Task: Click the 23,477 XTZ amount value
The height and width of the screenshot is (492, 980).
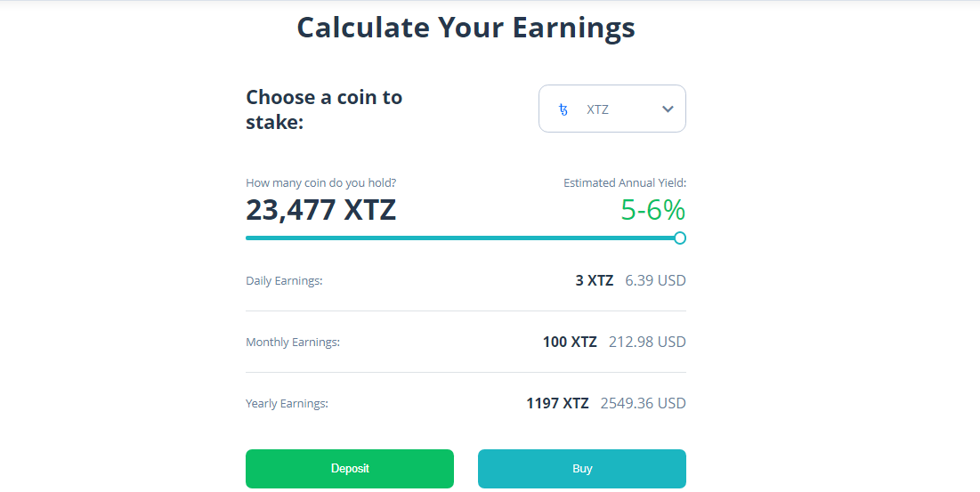Action: tap(320, 210)
